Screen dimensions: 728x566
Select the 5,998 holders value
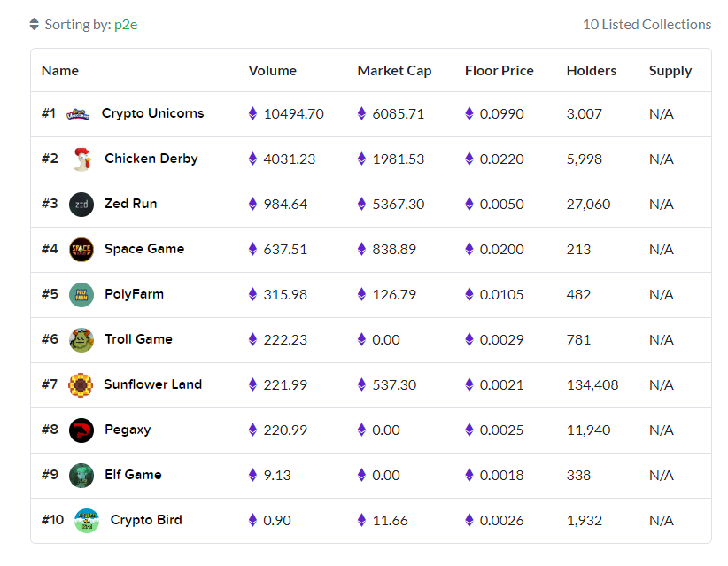(x=584, y=159)
